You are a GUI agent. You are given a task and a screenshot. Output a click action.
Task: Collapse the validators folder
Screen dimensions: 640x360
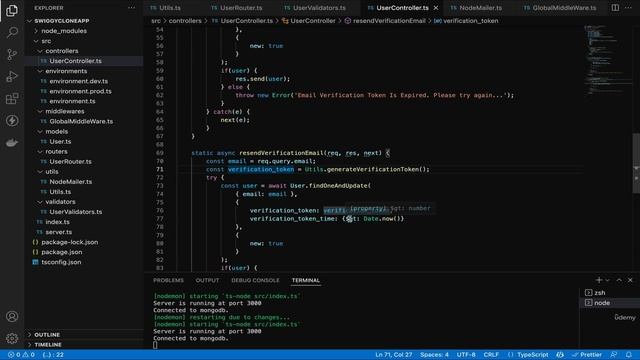[x=60, y=202]
